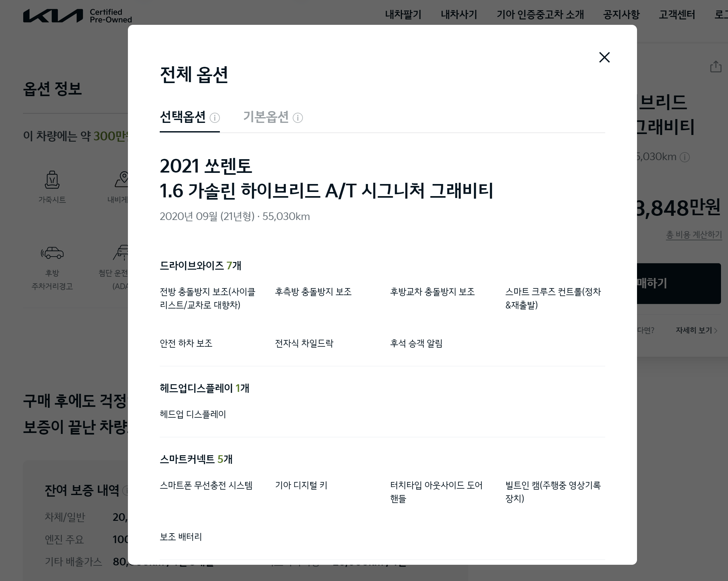Click the 차체/일반 warranty row label

[65, 517]
